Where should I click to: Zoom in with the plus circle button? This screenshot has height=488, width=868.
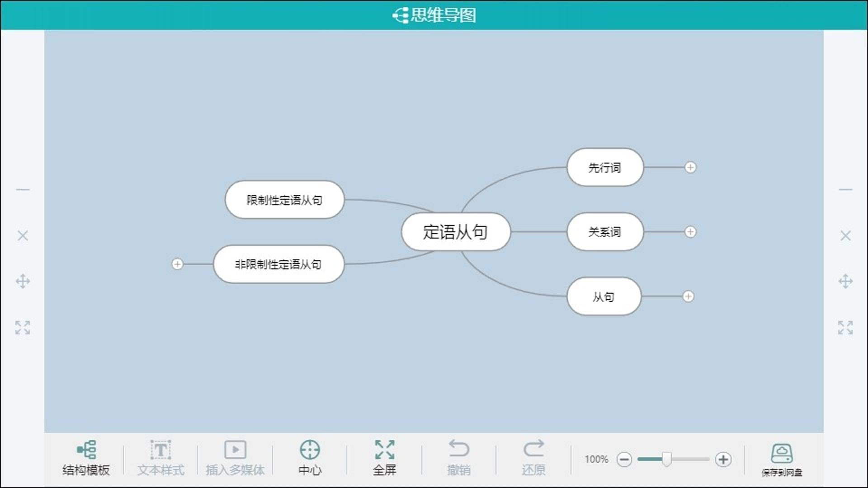723,460
